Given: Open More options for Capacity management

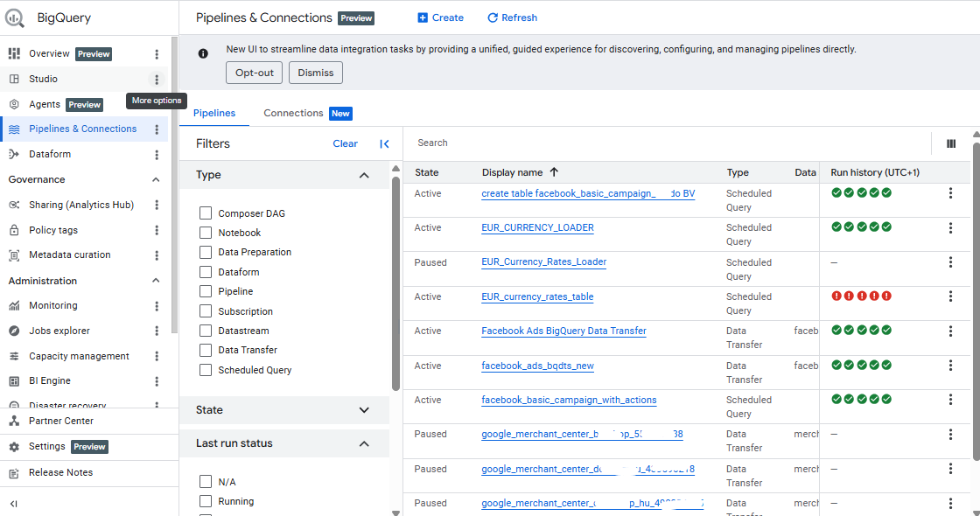Looking at the screenshot, I should coord(157,356).
